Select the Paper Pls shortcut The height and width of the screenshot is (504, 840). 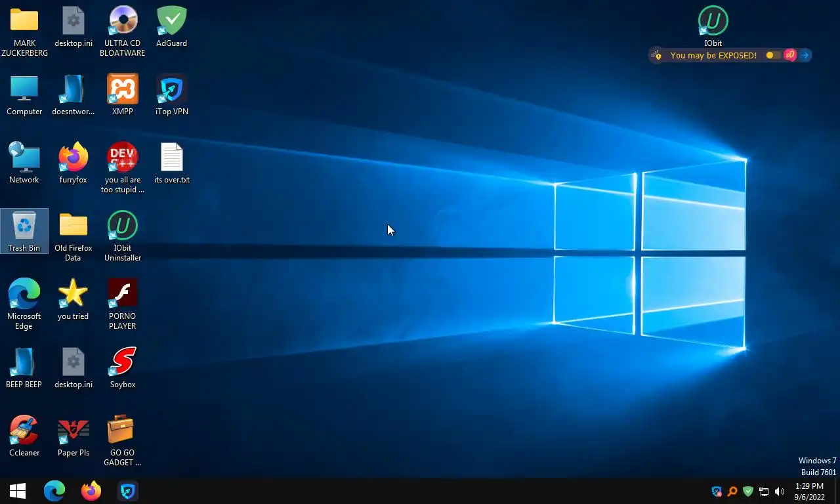click(x=73, y=436)
